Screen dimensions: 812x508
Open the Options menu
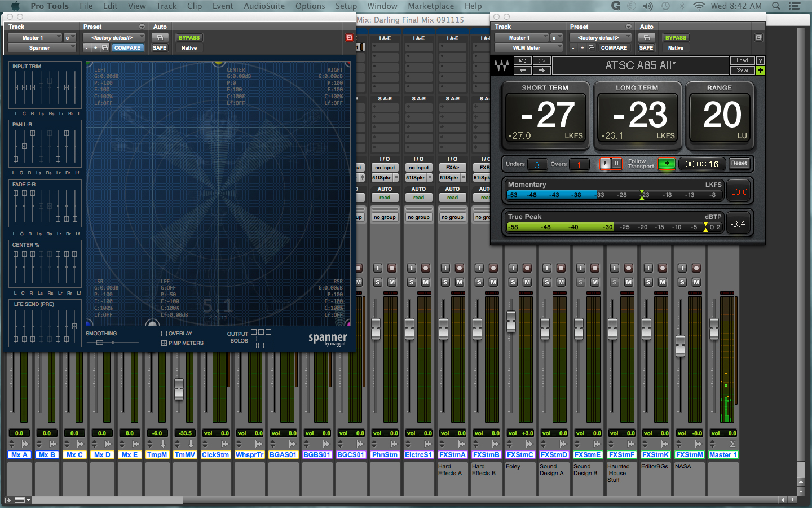pyautogui.click(x=310, y=6)
